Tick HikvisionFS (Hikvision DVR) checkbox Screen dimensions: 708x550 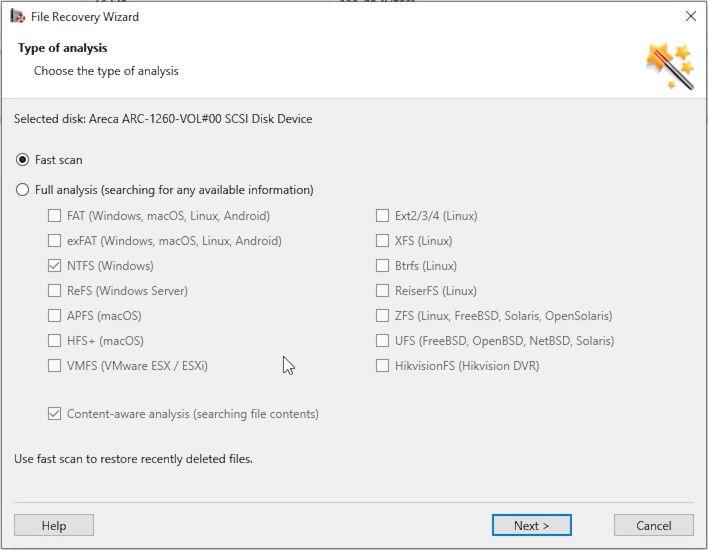coord(382,365)
